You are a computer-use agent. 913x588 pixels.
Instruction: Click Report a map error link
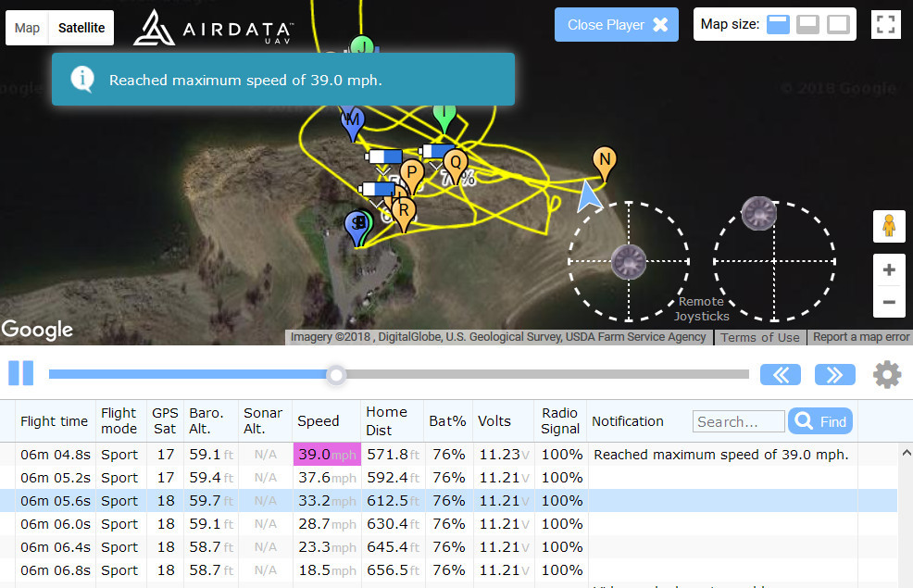tap(860, 337)
